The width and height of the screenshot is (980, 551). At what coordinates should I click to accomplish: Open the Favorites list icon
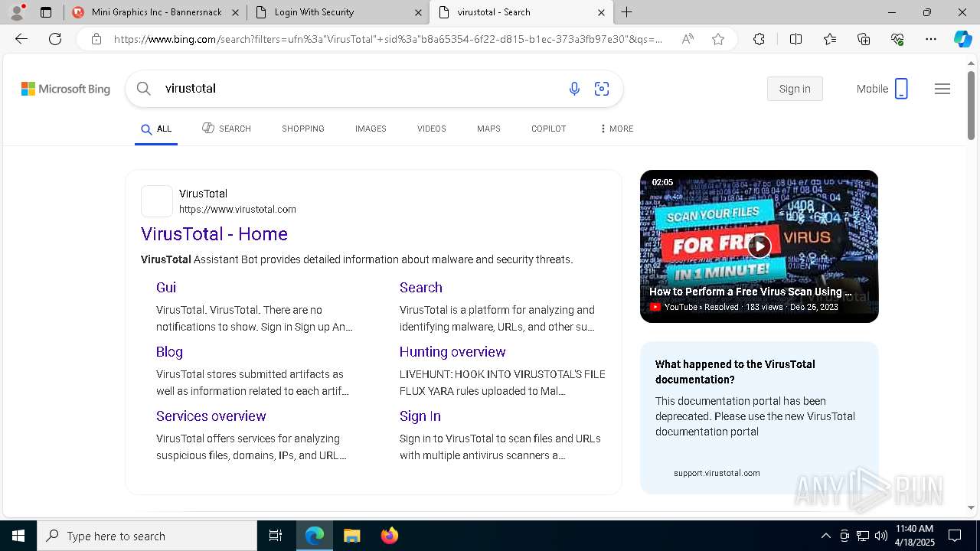(830, 39)
